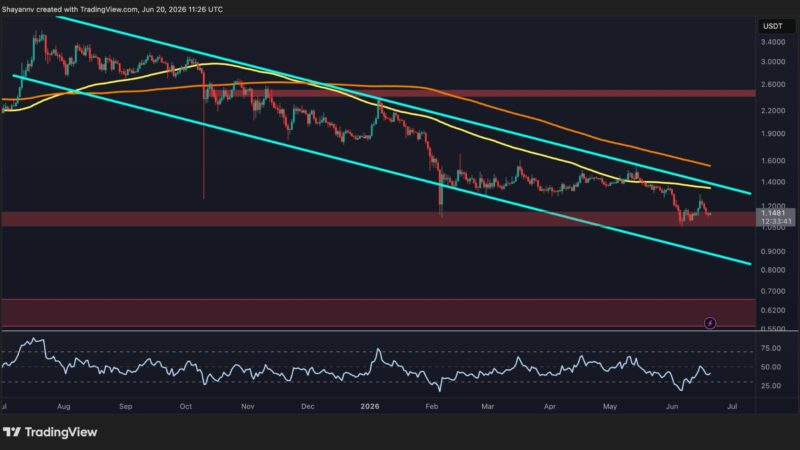Click the Sep label on time axis
Viewport: 800px width, 450px height.
pos(126,407)
